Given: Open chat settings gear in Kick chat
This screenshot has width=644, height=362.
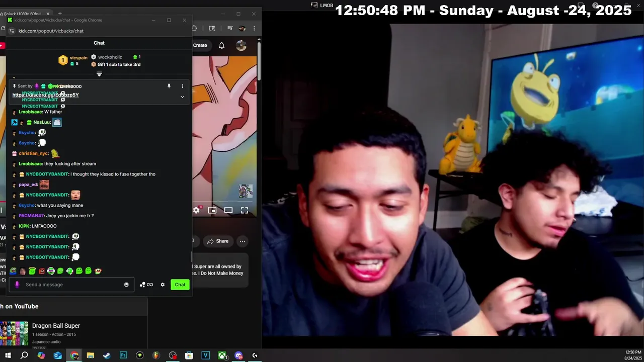Looking at the screenshot, I should pos(163,285).
